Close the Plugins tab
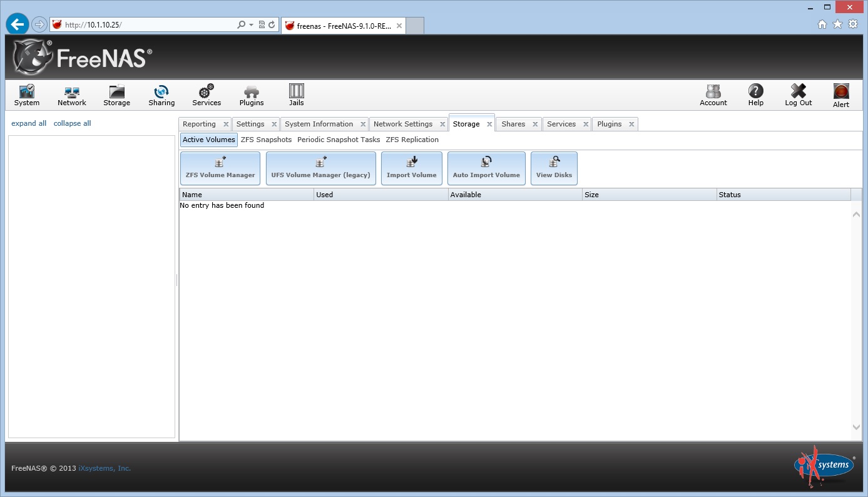 [x=631, y=125]
